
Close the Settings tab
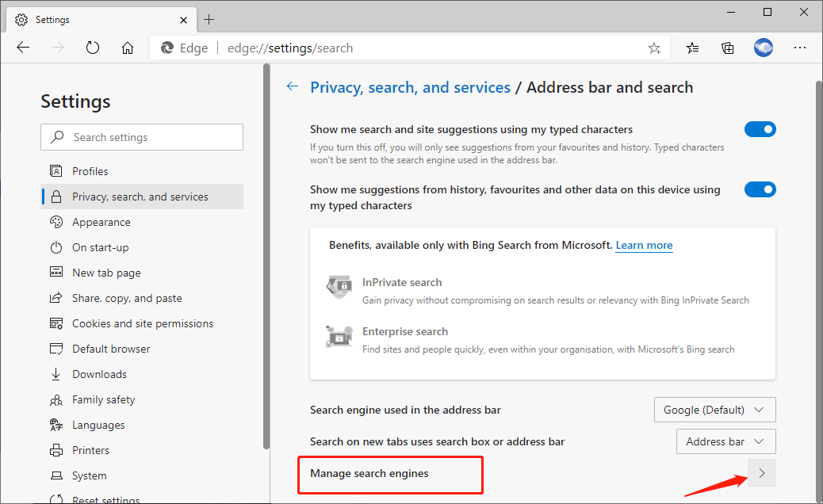click(183, 20)
